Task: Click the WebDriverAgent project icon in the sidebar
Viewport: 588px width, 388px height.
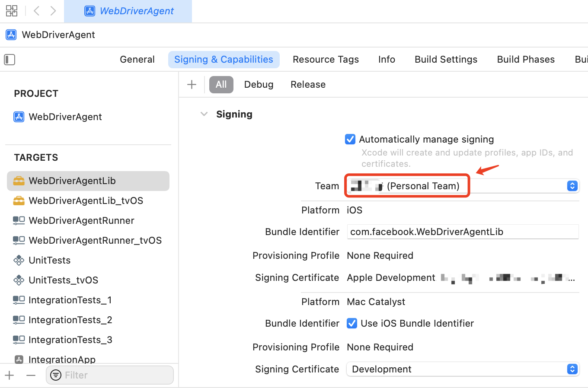Action: 19,117
